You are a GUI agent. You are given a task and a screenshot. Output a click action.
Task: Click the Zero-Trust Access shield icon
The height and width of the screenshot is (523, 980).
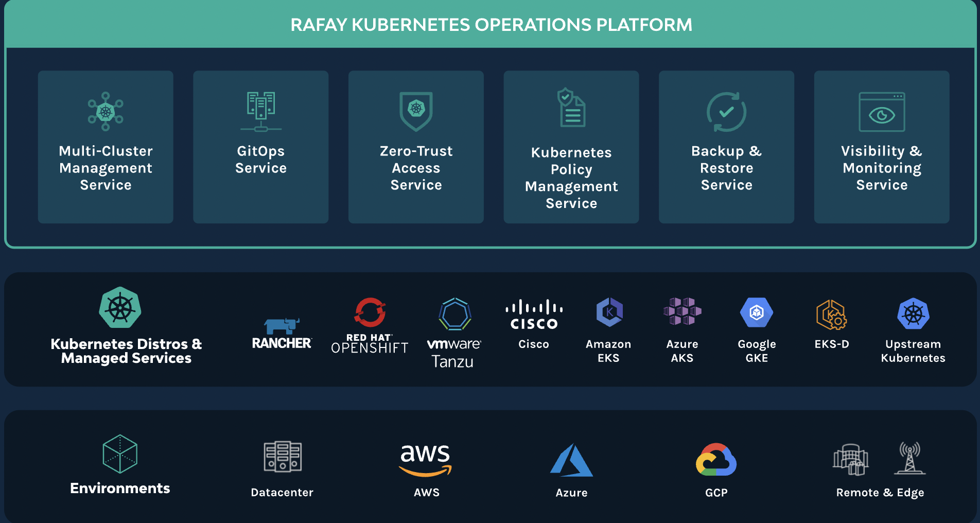pyautogui.click(x=416, y=111)
